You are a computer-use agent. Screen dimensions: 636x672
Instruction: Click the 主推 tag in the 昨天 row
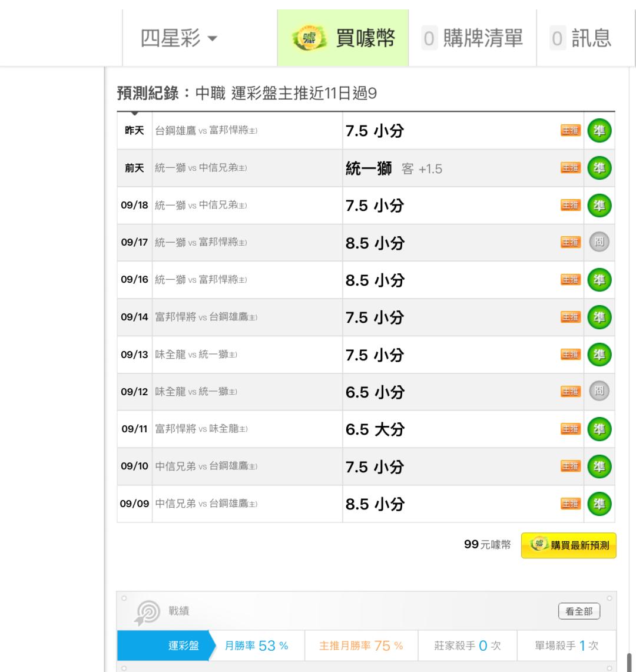[x=571, y=130]
